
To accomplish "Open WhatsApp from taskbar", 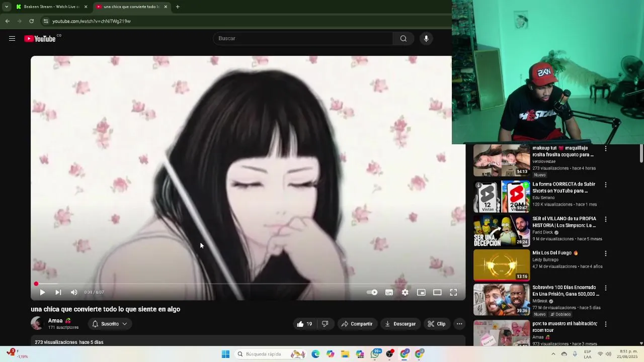I will click(x=375, y=354).
